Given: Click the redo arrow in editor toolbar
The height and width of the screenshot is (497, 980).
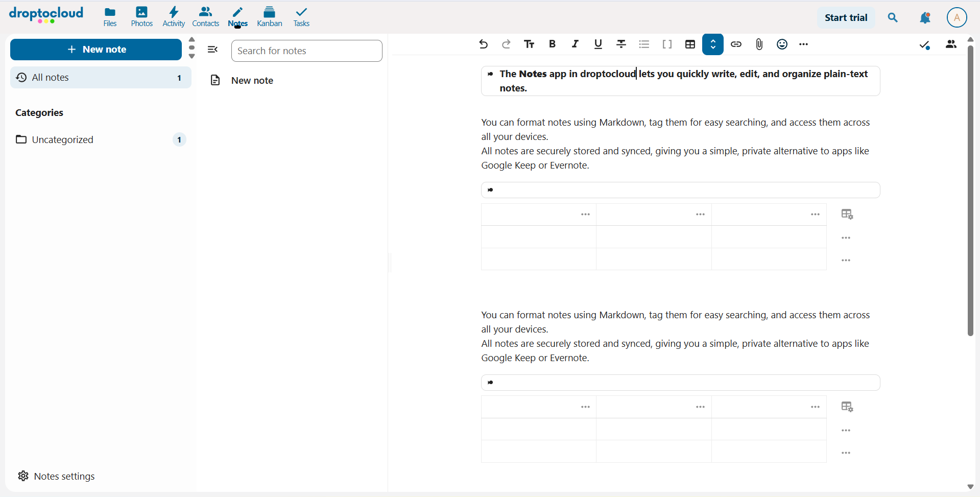Looking at the screenshot, I should tap(506, 44).
